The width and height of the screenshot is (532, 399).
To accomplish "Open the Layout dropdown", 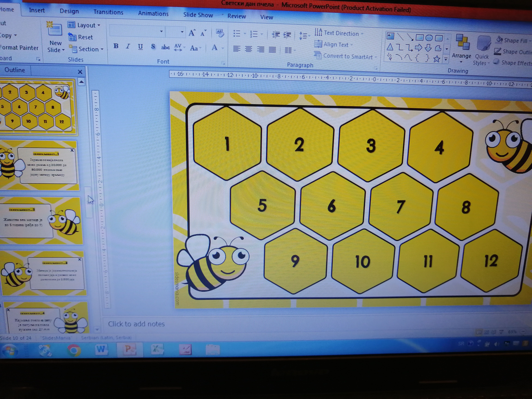I will tap(84, 25).
